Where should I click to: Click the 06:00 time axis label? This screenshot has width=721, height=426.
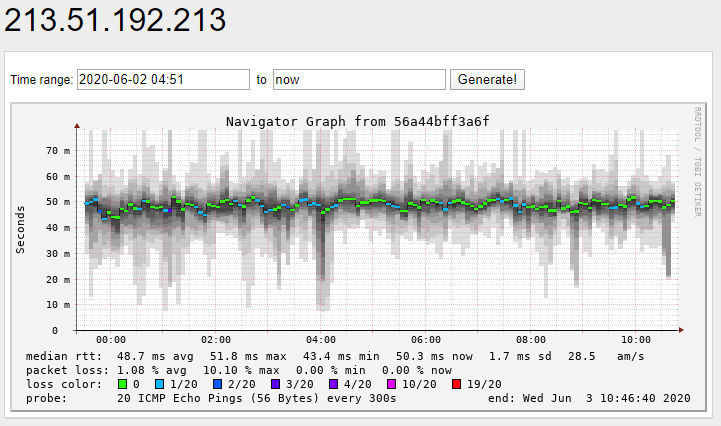coord(425,340)
